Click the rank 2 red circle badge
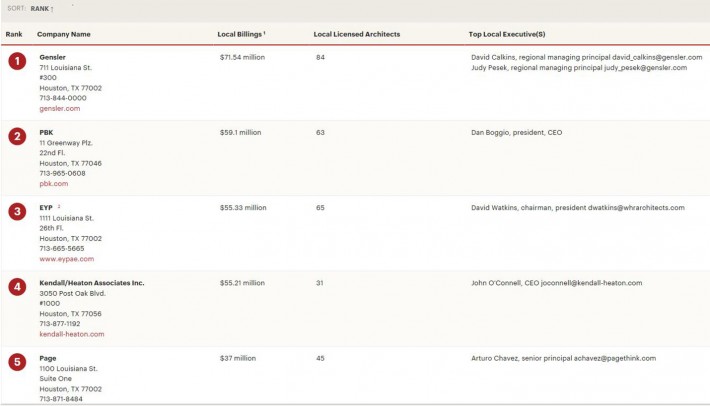This screenshot has height=406, width=710. (16, 136)
